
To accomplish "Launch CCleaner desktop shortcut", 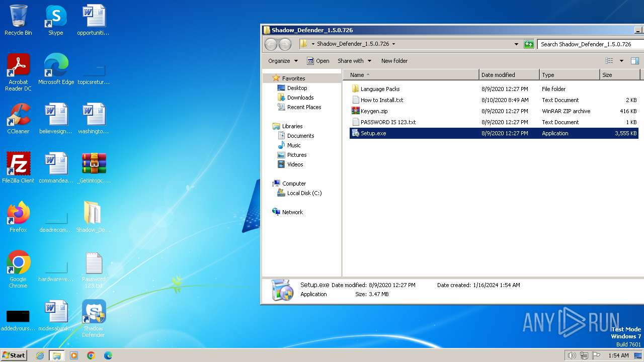I will (18, 119).
